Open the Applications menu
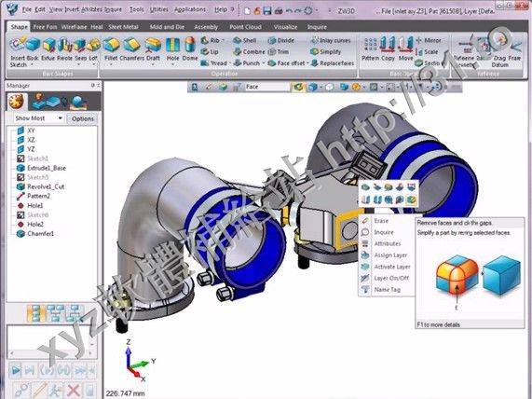The image size is (532, 399). (190, 9)
